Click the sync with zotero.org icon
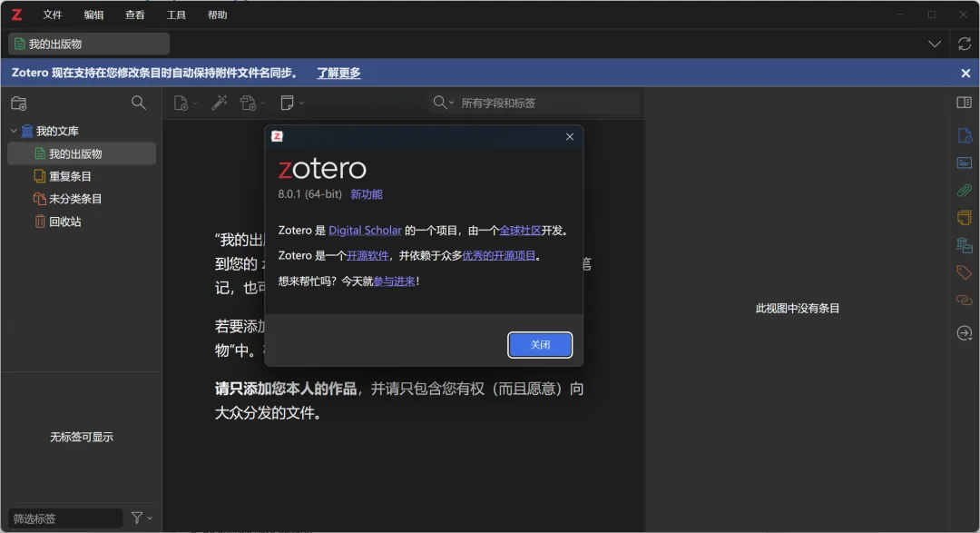This screenshot has height=533, width=980. [965, 44]
